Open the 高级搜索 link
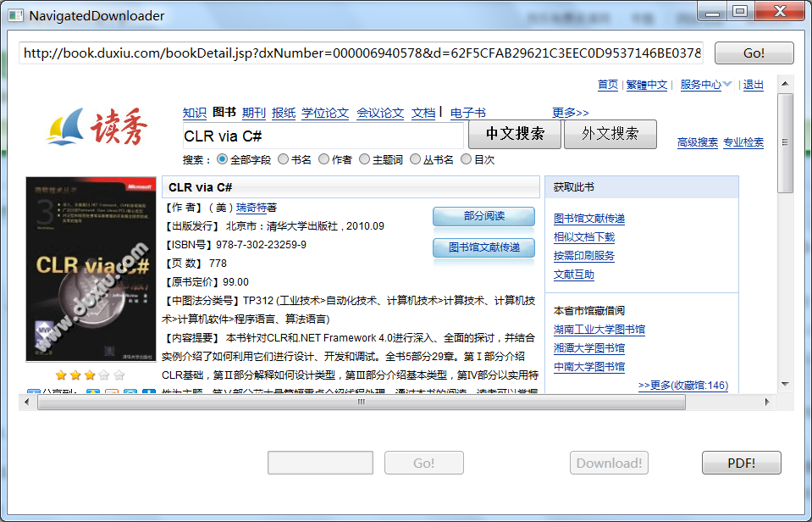 tap(698, 142)
